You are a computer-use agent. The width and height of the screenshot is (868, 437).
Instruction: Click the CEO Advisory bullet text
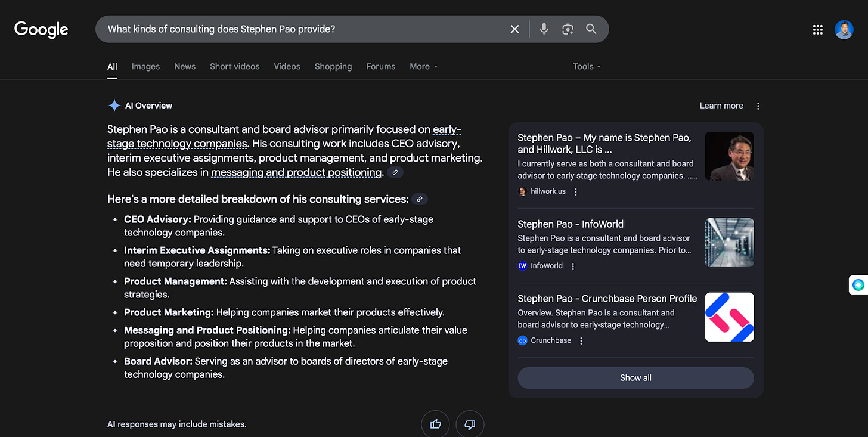coord(278,226)
